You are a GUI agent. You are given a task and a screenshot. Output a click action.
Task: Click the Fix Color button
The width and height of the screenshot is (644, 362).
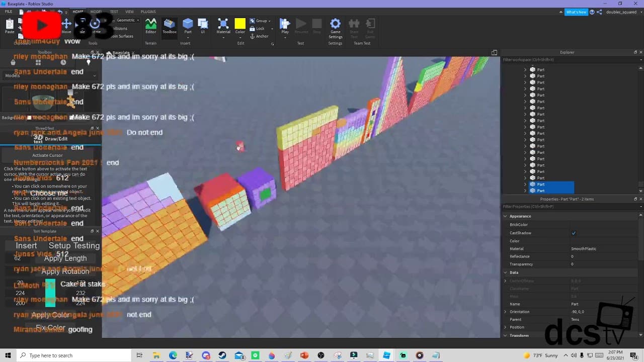(x=50, y=328)
